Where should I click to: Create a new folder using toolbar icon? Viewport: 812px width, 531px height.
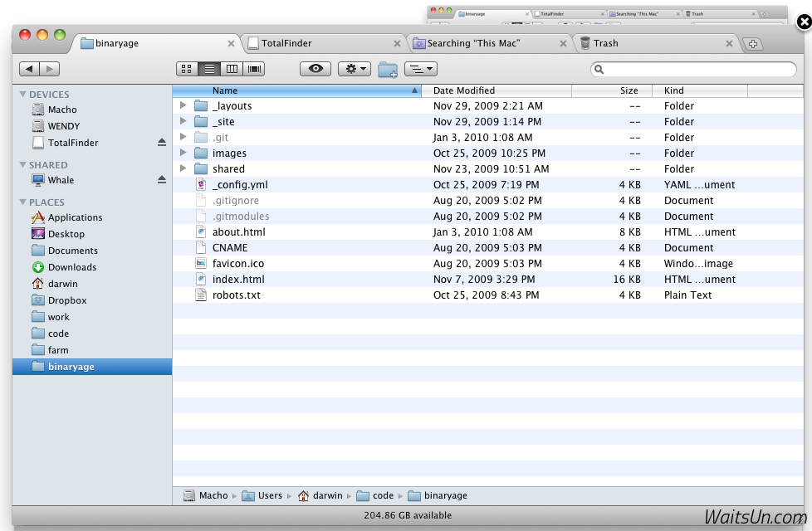click(x=387, y=70)
